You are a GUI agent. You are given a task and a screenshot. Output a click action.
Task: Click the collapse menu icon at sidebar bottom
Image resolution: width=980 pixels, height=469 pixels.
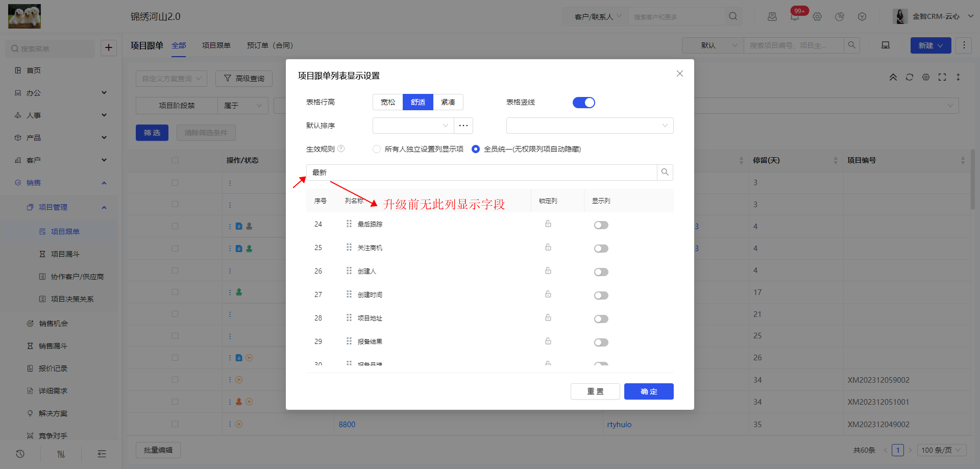coord(102,454)
